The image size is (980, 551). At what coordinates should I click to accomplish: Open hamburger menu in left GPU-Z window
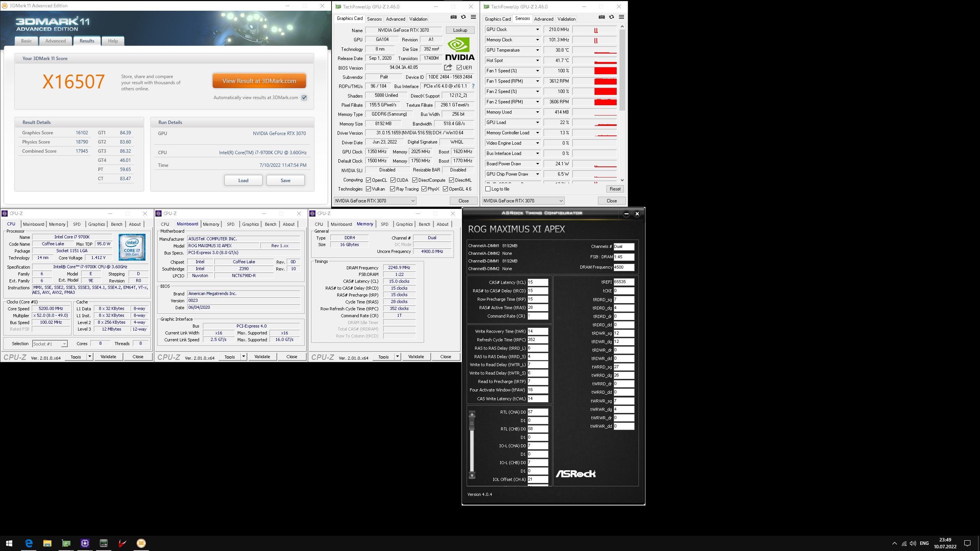tap(473, 17)
